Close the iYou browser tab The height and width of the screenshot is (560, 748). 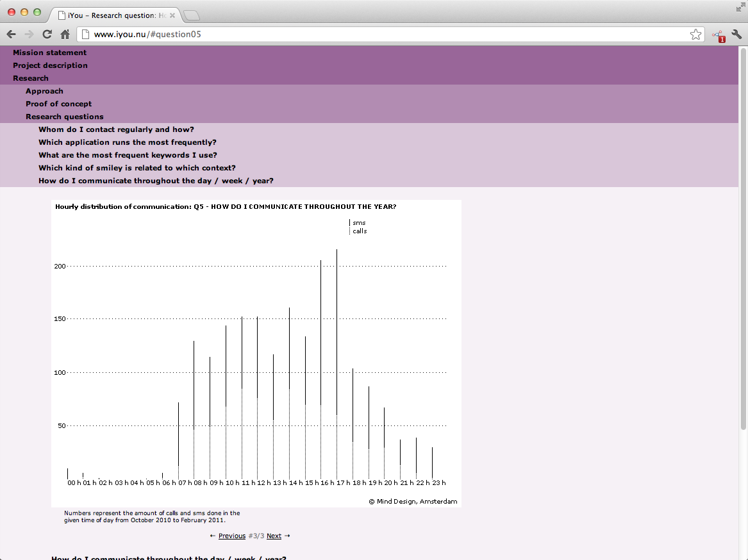tap(172, 15)
